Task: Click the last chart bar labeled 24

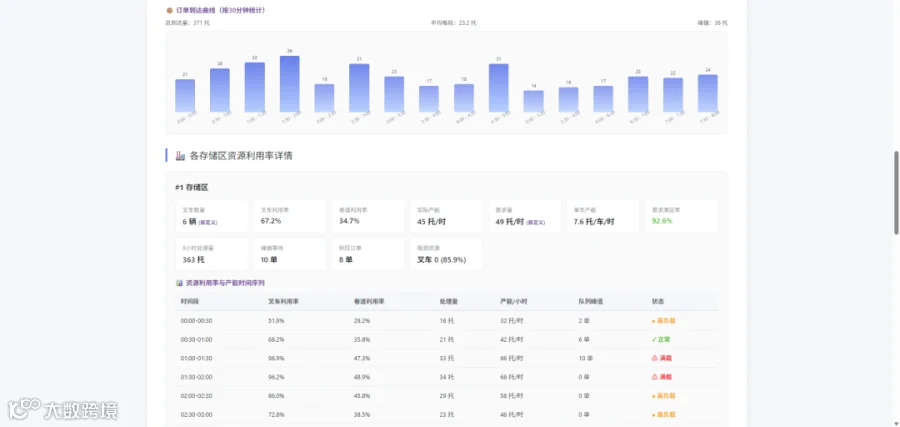Action: pyautogui.click(x=708, y=93)
